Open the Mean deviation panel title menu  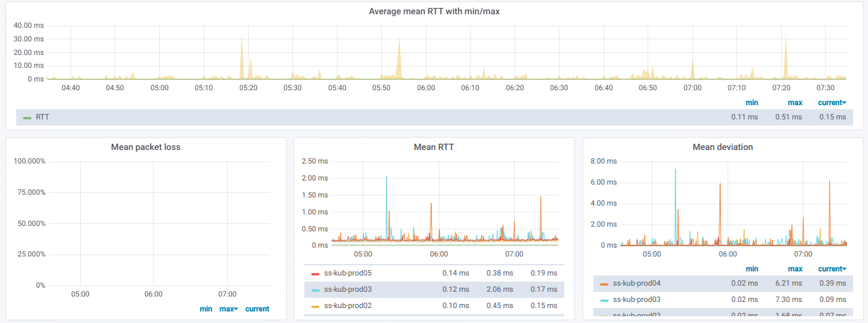pos(722,147)
